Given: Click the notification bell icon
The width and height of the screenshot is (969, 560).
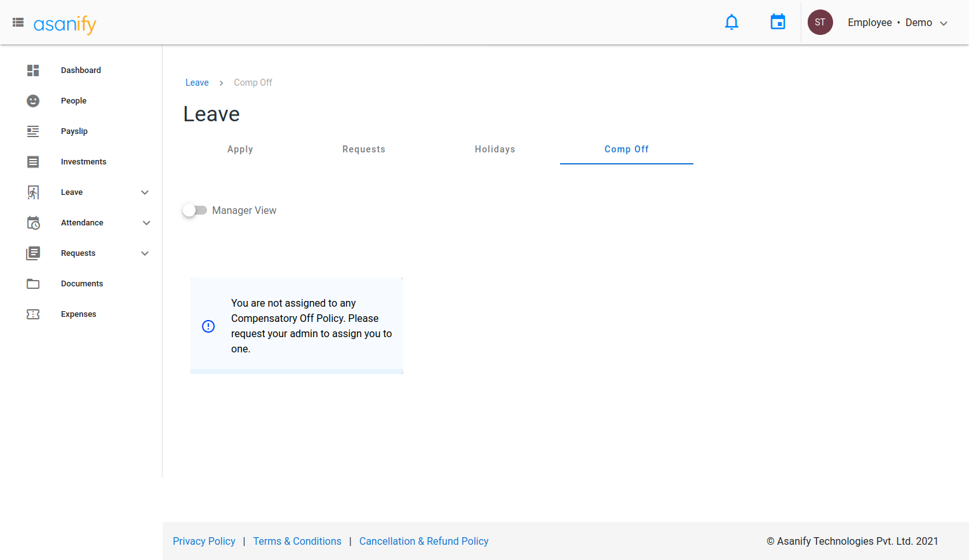Looking at the screenshot, I should coord(732,22).
